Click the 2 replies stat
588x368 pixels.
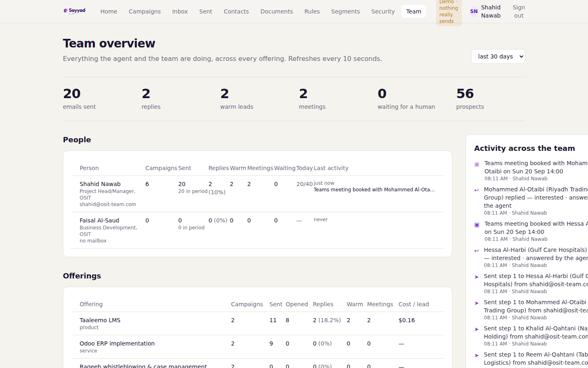[151, 99]
